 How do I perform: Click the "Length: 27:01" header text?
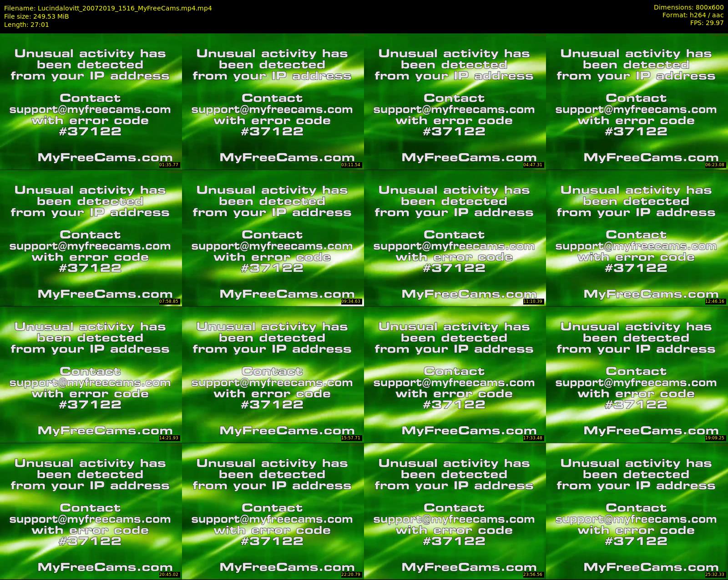tap(26, 25)
